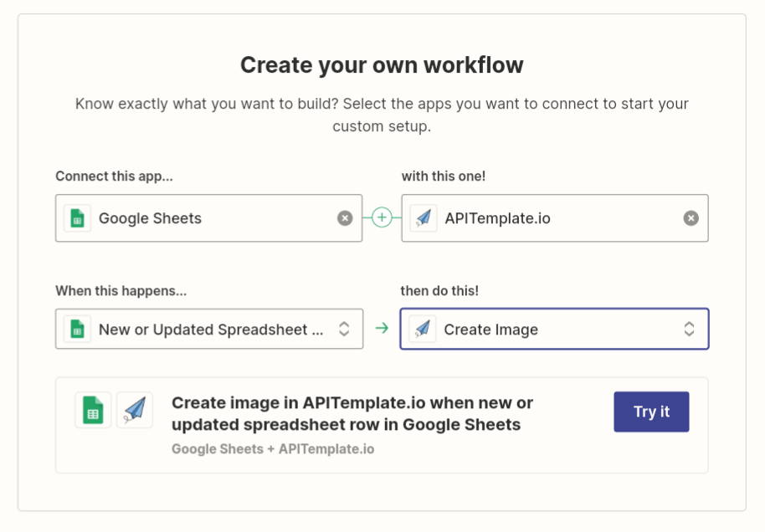Open the New or Updated Spreadsheet trigger dropdown
The width and height of the screenshot is (765, 532).
click(209, 329)
